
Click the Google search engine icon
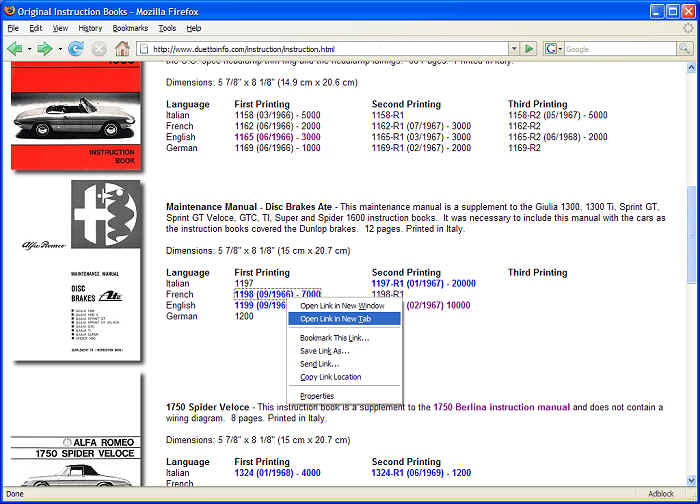(x=551, y=48)
